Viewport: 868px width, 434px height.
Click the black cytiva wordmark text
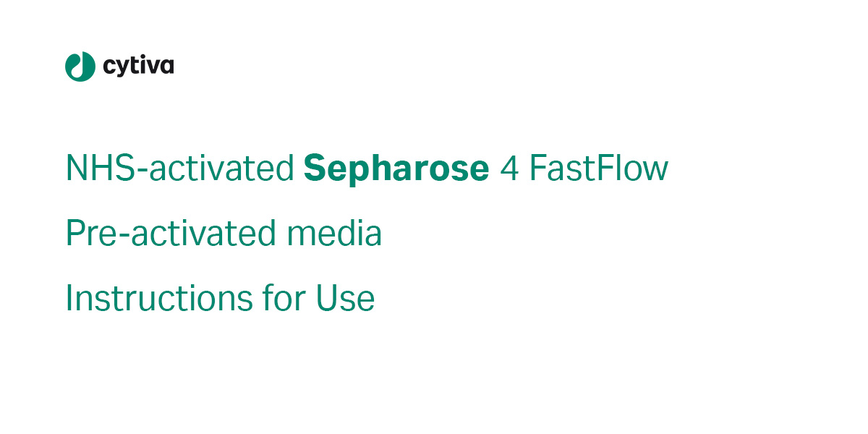point(138,67)
